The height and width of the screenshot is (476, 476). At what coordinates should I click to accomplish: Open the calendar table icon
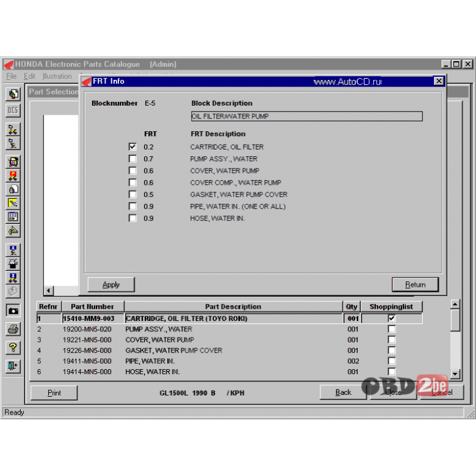pos(13,217)
